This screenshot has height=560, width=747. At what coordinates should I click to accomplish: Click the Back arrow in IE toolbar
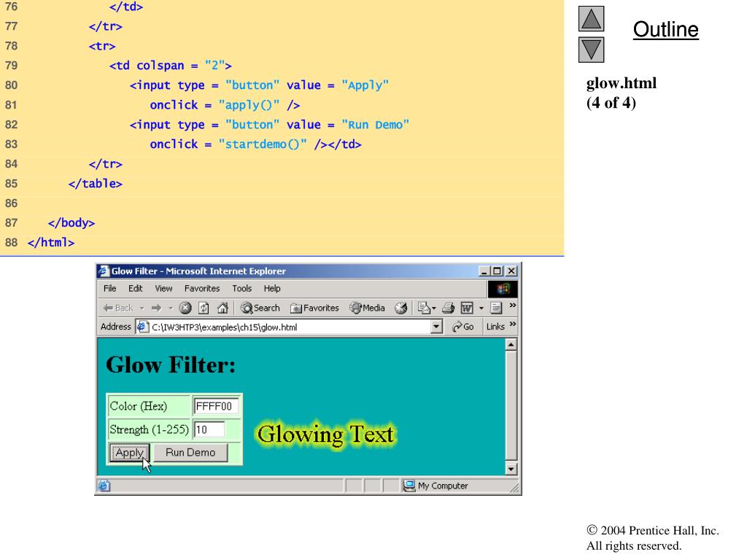pyautogui.click(x=118, y=308)
